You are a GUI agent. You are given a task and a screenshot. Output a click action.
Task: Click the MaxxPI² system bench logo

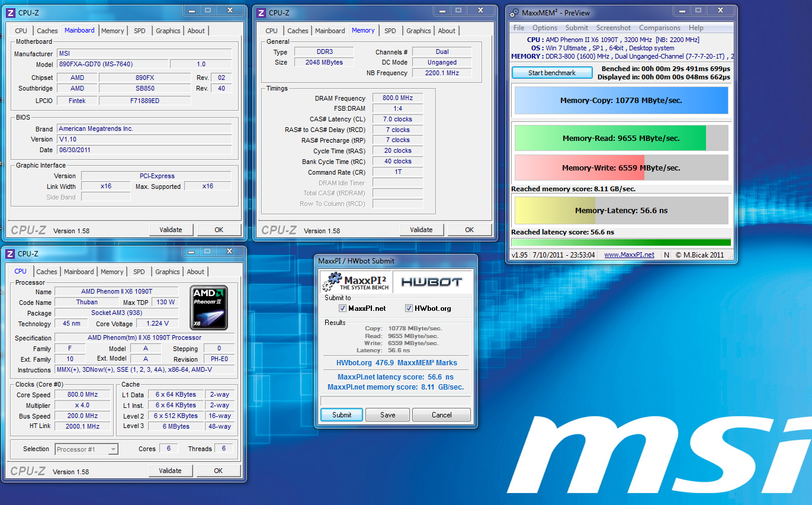(355, 282)
